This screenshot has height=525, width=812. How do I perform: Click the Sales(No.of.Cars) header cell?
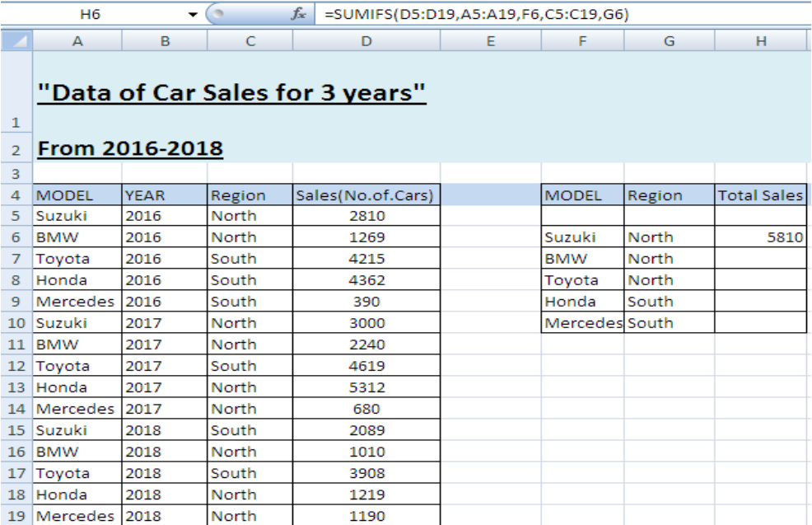tap(366, 195)
